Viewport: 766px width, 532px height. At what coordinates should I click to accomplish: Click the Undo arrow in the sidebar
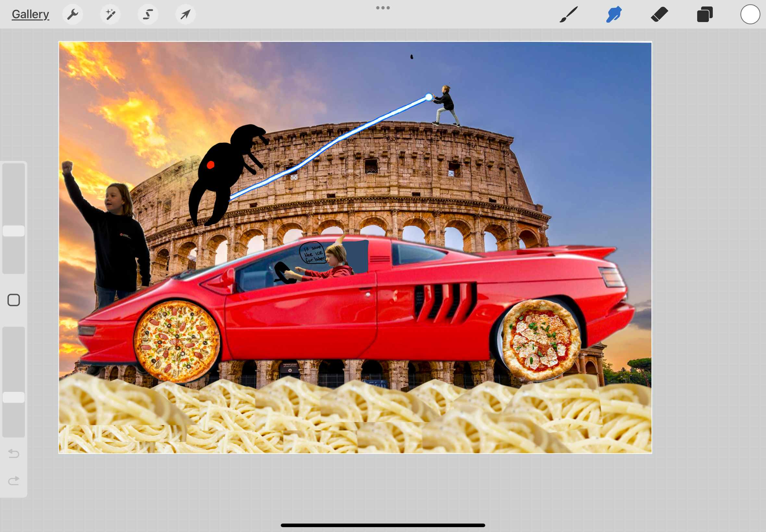14,453
